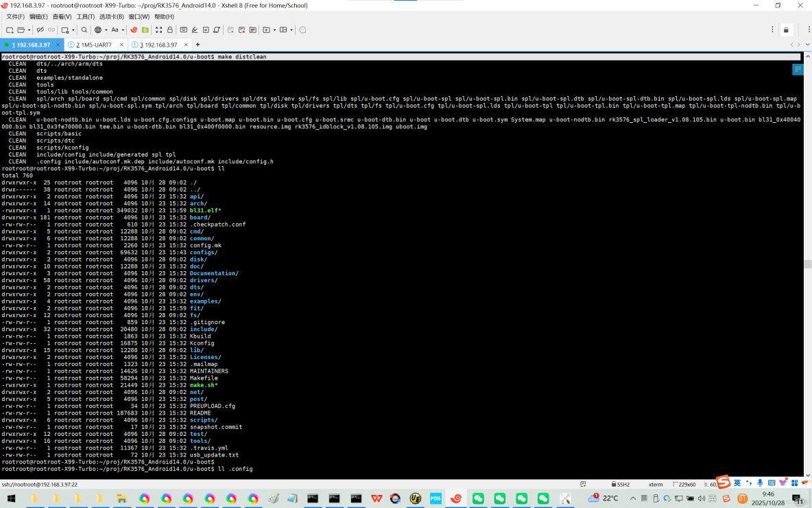Toggle the screen lock padlock in the toolbar
This screenshot has height=508, width=812.
[170, 30]
